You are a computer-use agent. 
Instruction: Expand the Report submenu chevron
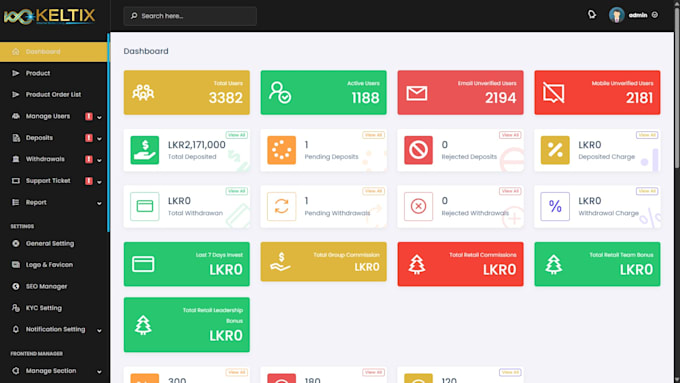(99, 203)
